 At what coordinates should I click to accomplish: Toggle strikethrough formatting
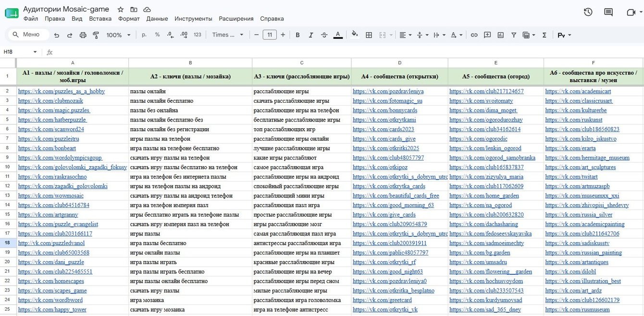click(x=324, y=35)
